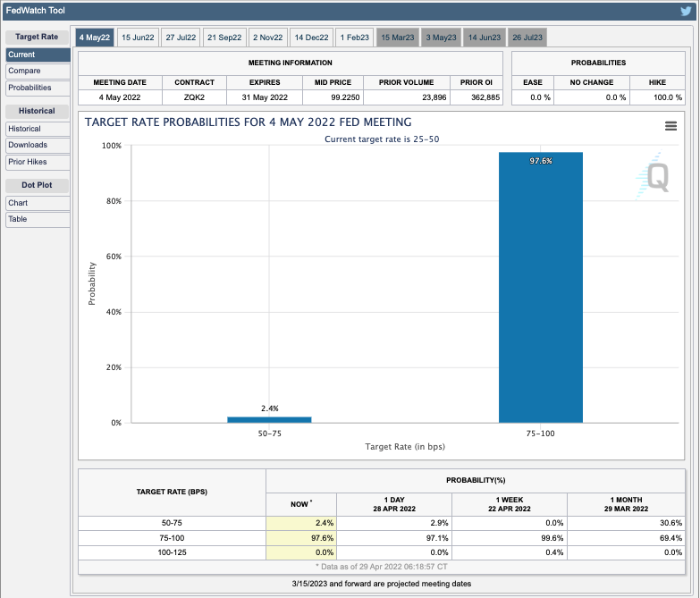The height and width of the screenshot is (598, 700).
Task: Click the Twitter bird icon
Action: tap(686, 11)
